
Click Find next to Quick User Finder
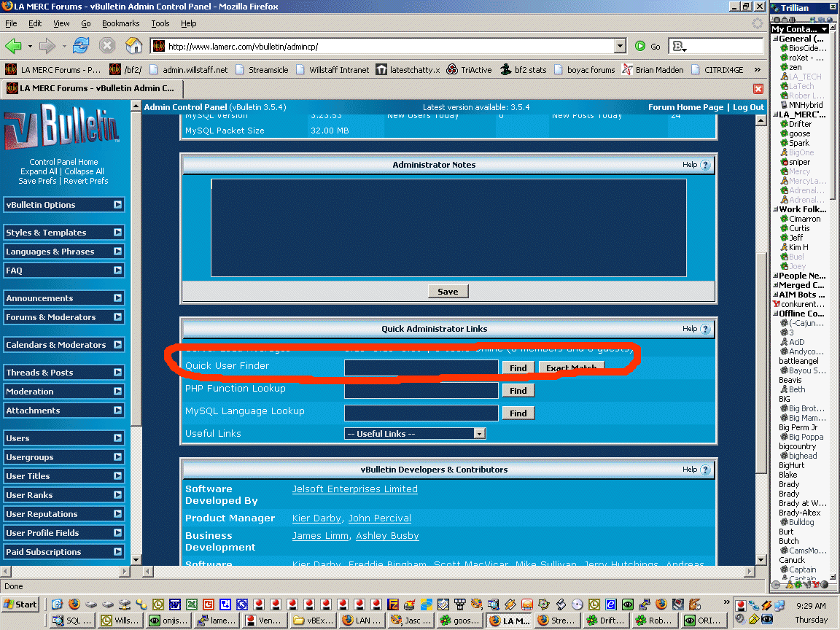pyautogui.click(x=518, y=368)
